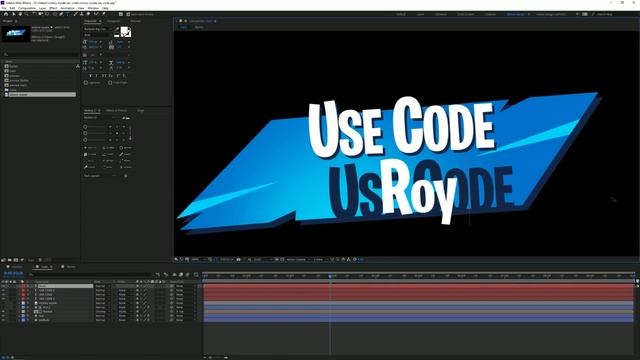
Task: Enable the Faux Bold text style button
Action: pyautogui.click(x=90, y=76)
